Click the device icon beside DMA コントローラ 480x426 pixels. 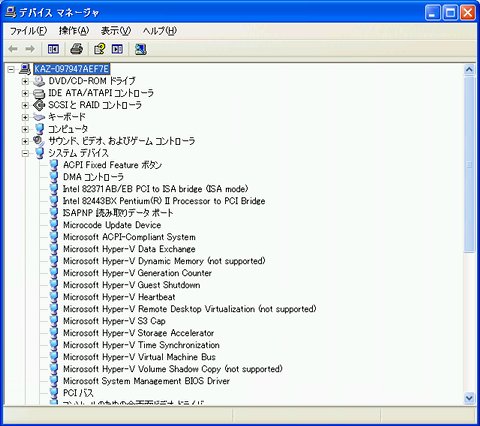(54, 177)
